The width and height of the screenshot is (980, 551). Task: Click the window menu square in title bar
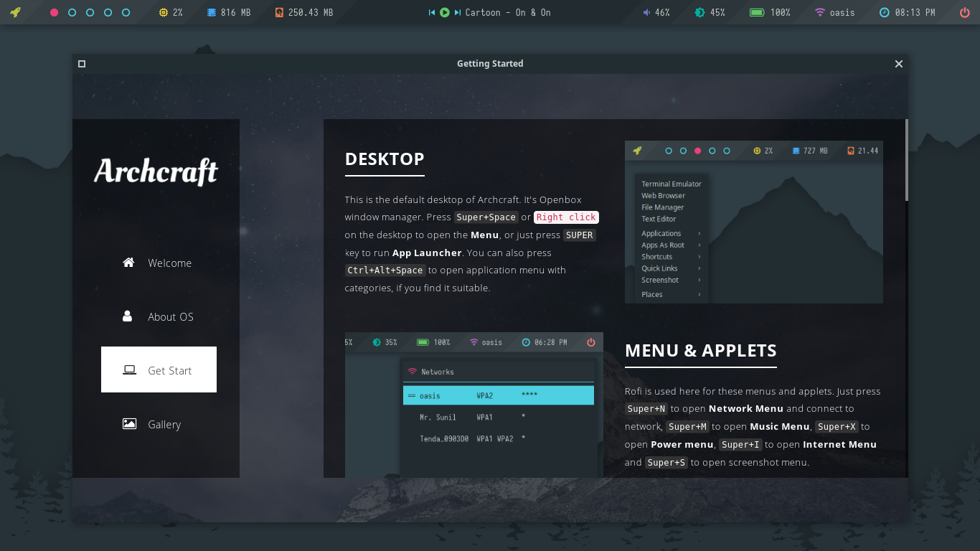click(82, 64)
